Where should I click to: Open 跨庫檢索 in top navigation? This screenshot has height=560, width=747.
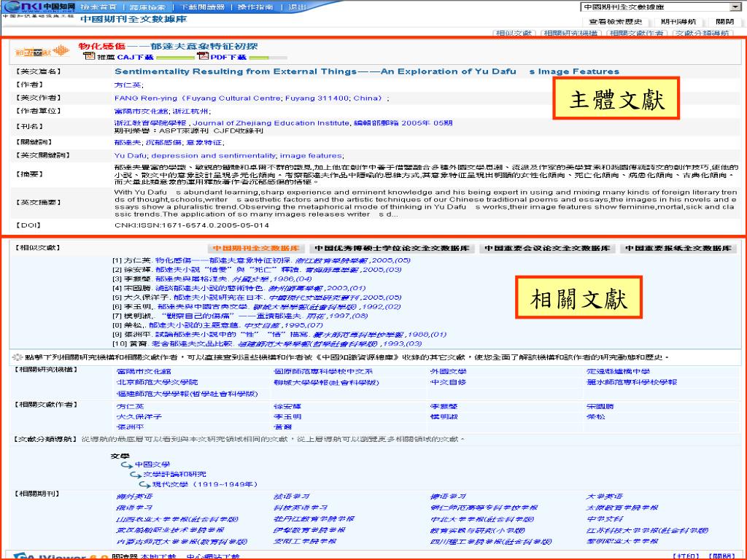click(147, 7)
